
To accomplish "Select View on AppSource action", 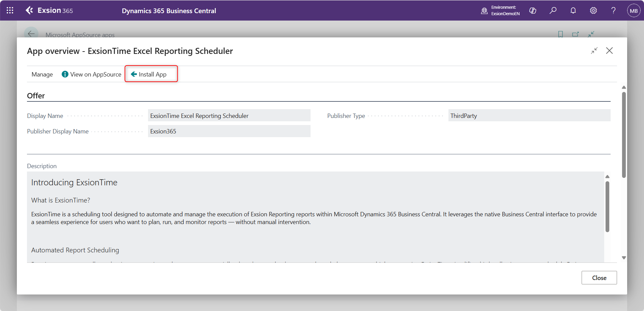I will 91,74.
